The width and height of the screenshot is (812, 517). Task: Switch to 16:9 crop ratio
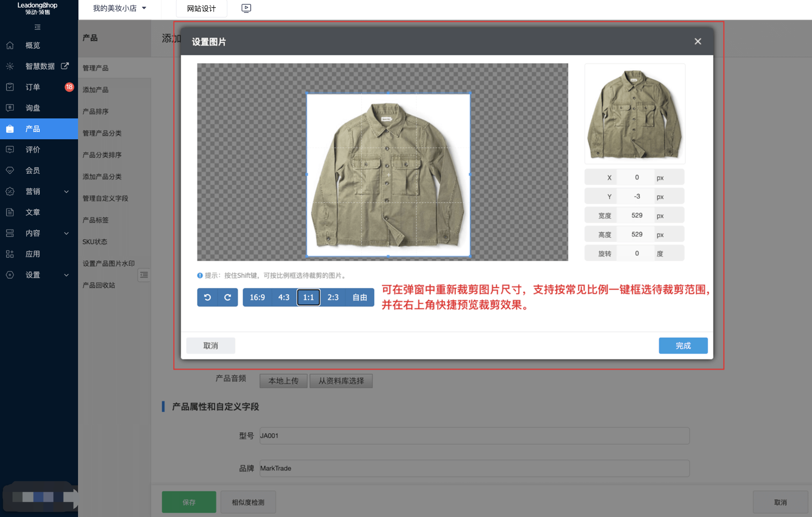257,297
